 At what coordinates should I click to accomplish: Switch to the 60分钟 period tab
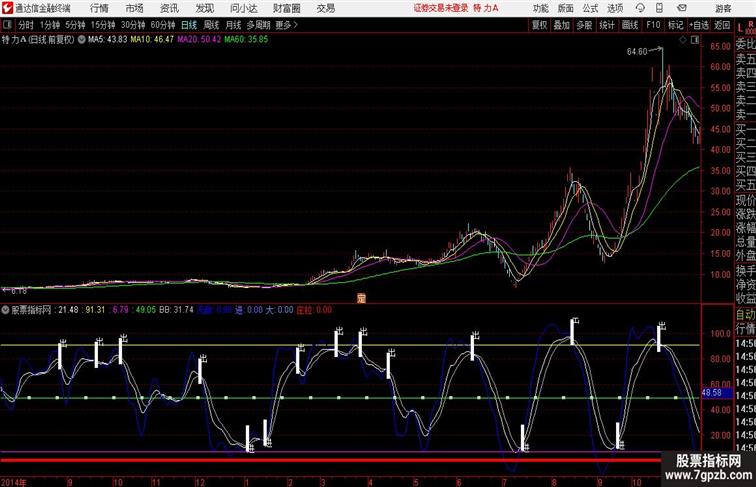[x=162, y=25]
